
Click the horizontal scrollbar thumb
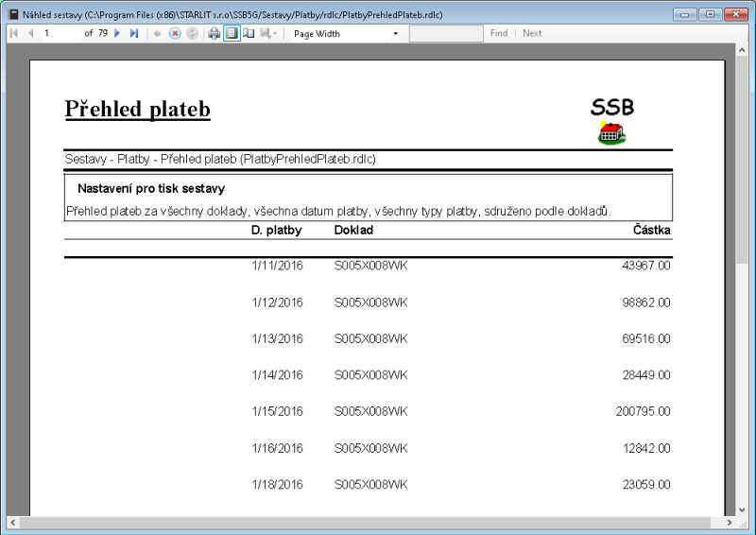365,523
